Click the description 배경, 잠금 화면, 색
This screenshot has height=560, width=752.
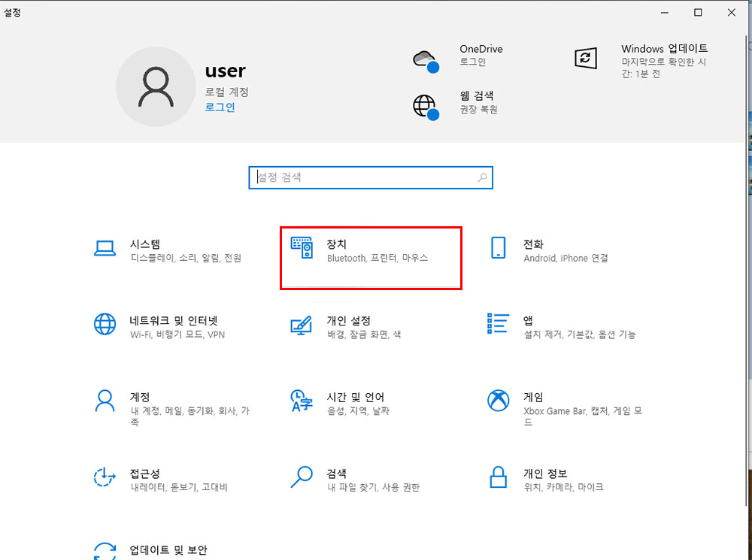pos(364,334)
